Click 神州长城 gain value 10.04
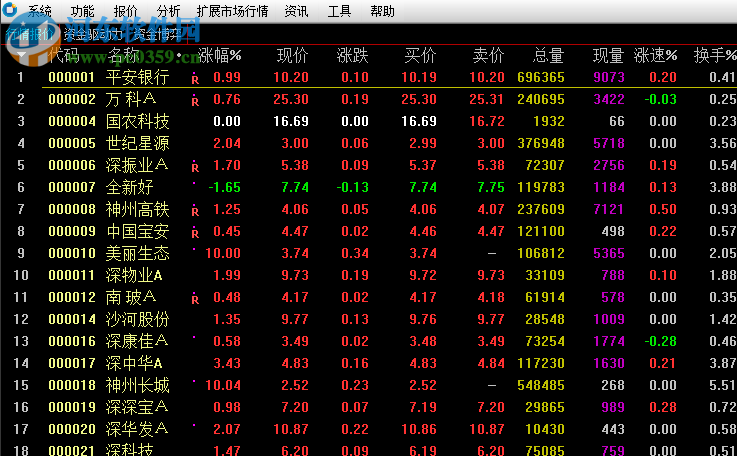The image size is (737, 456). click(x=223, y=385)
